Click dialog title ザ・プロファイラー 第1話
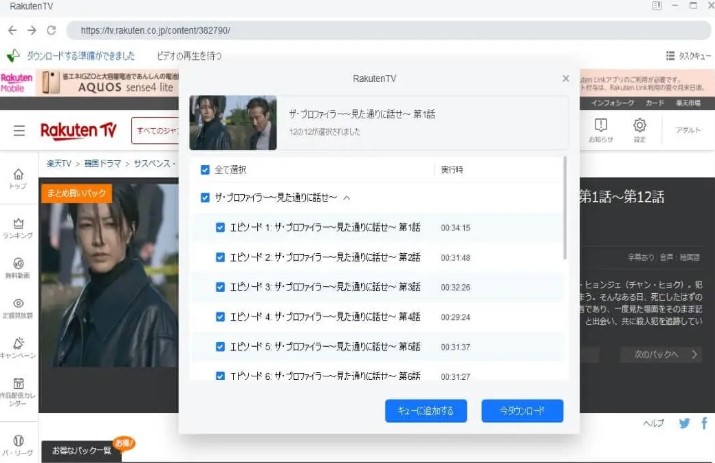This screenshot has height=463, width=715. point(362,114)
